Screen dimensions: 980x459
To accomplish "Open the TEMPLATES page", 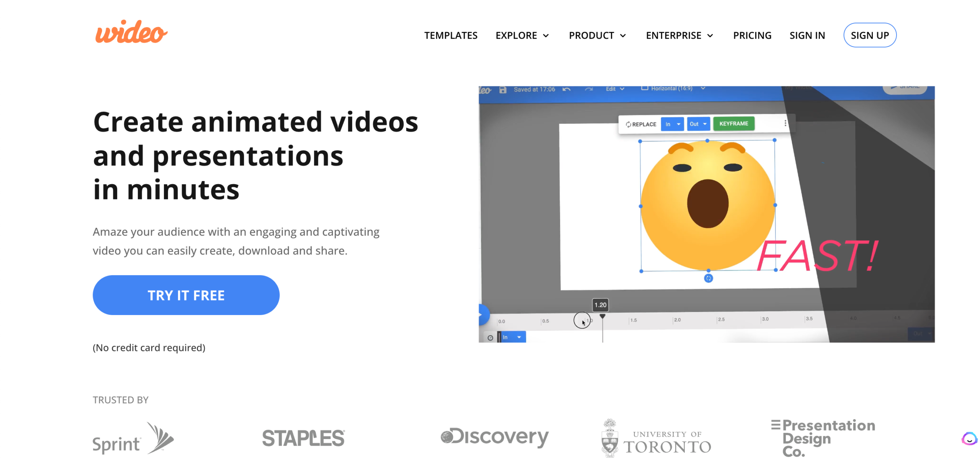I will [x=451, y=35].
